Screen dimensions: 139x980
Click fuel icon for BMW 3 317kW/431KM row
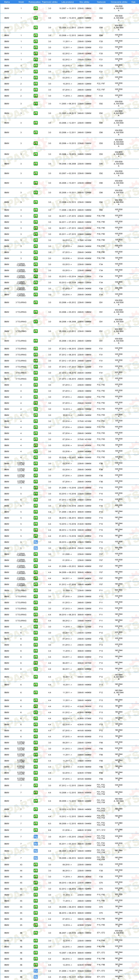35,240
